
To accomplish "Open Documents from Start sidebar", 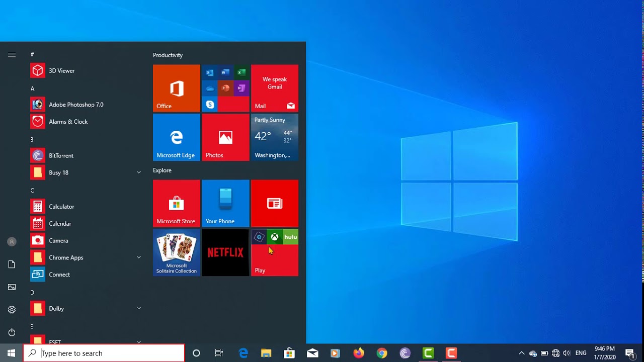I will [x=12, y=264].
